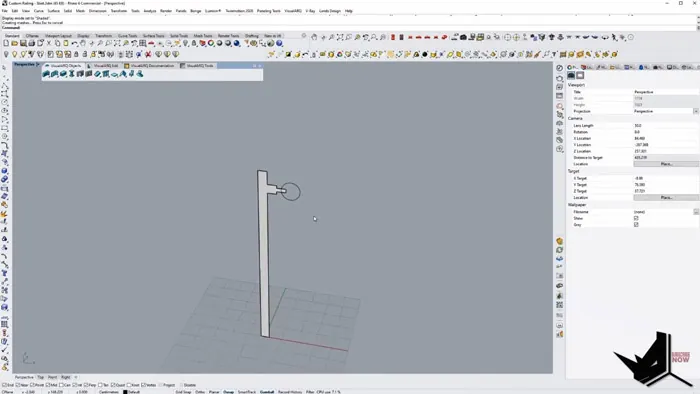Click the Pan hand icon in Standard toolbar
The image size is (700, 394).
(83, 43)
